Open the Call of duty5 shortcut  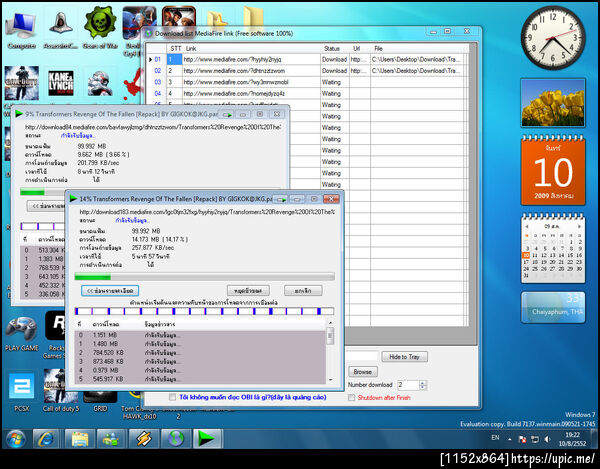[60, 392]
